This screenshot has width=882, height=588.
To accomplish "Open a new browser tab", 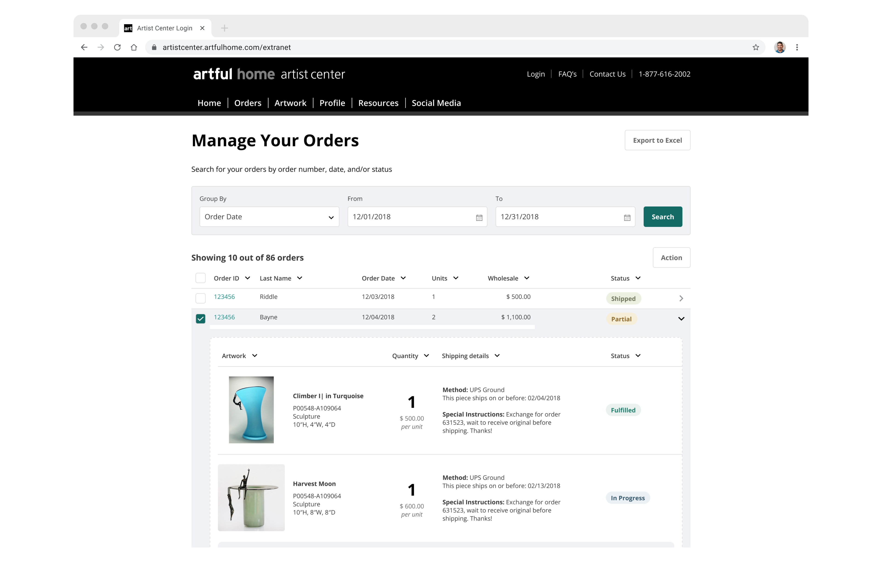I will click(x=224, y=28).
